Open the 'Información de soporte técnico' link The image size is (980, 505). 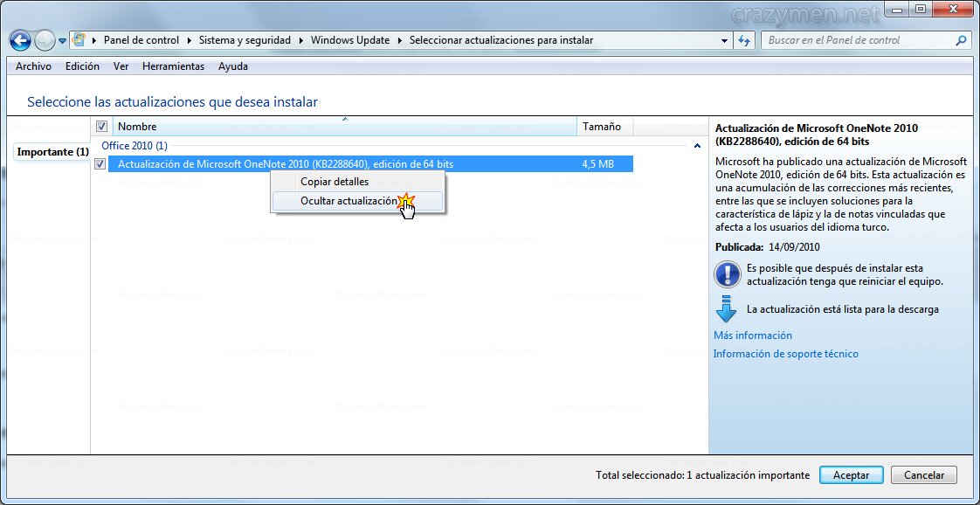[785, 354]
